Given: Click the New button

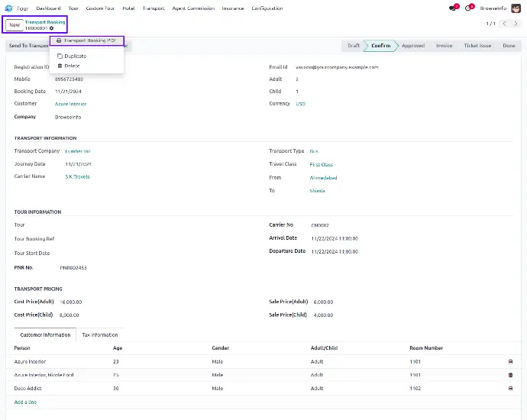Looking at the screenshot, I should coord(15,24).
